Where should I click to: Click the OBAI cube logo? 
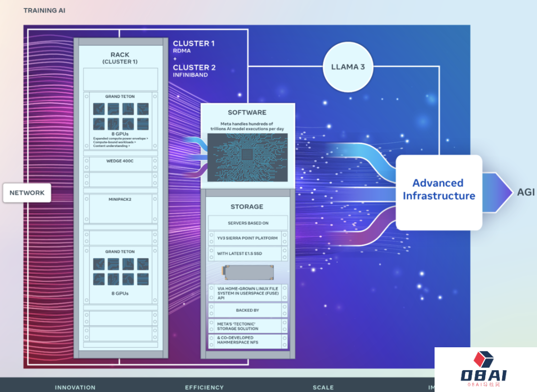pyautogui.click(x=483, y=359)
